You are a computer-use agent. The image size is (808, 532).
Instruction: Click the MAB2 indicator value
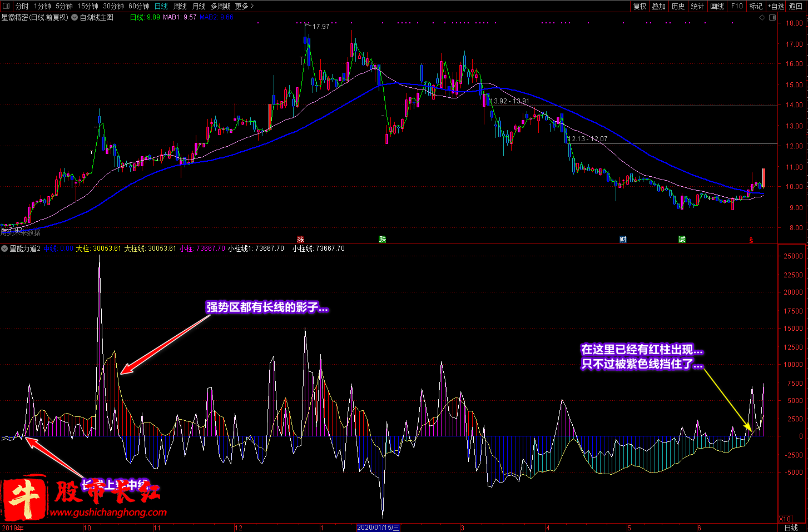click(217, 17)
